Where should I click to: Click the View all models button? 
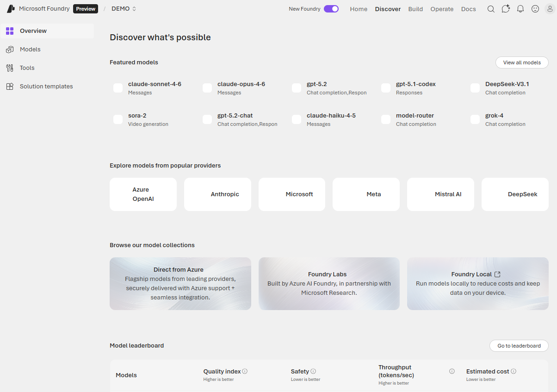coord(522,62)
